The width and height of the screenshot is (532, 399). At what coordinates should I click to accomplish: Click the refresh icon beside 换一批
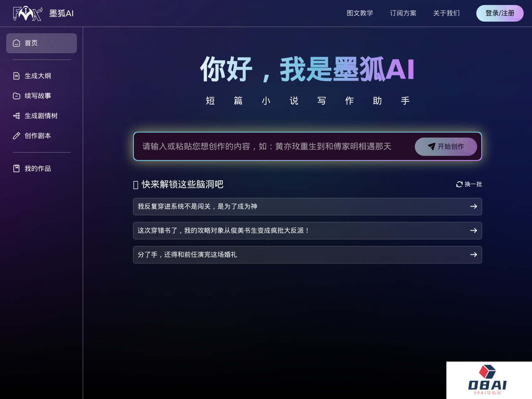(x=459, y=184)
